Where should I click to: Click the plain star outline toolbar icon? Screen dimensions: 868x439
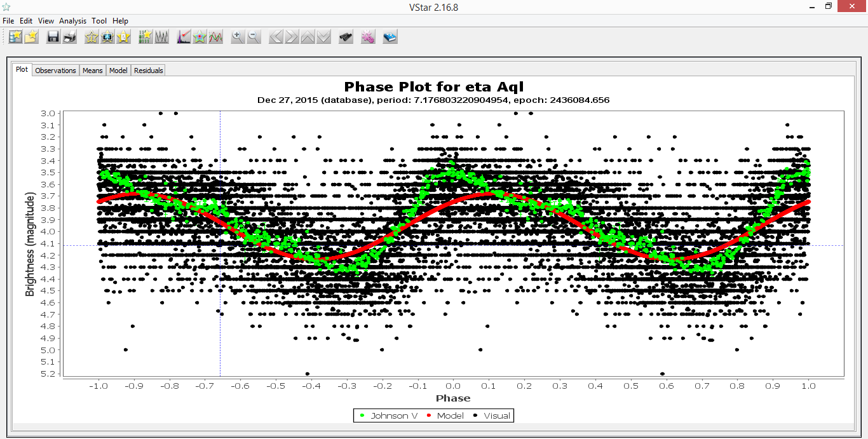(x=92, y=37)
